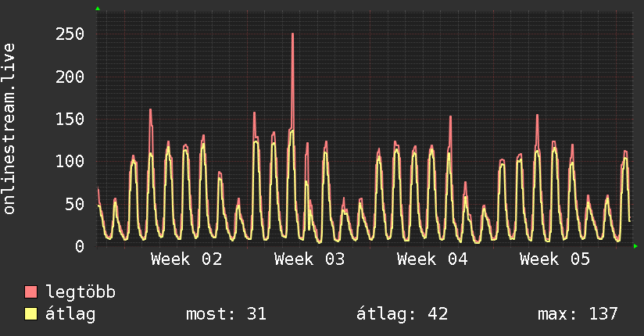Click the 'most: 31' value

coord(227,314)
